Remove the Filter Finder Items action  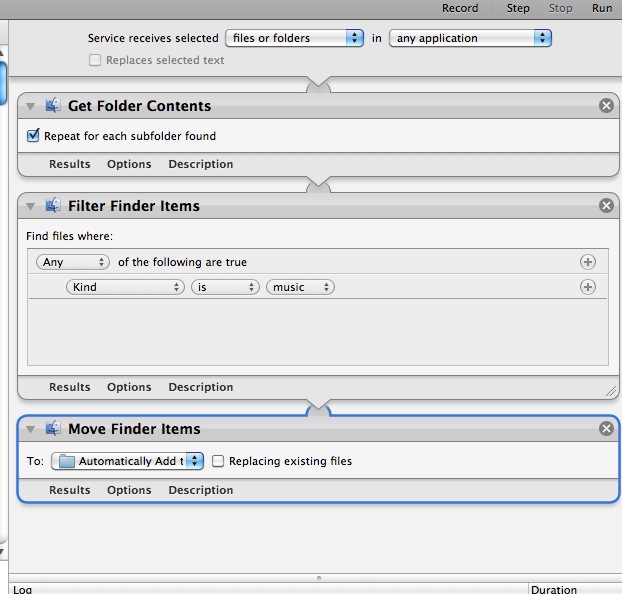pyautogui.click(x=606, y=206)
